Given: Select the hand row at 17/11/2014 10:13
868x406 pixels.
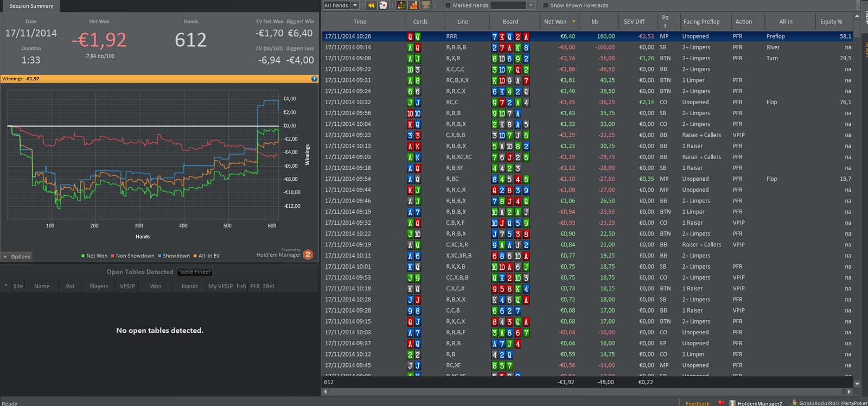Looking at the screenshot, I should (x=588, y=146).
